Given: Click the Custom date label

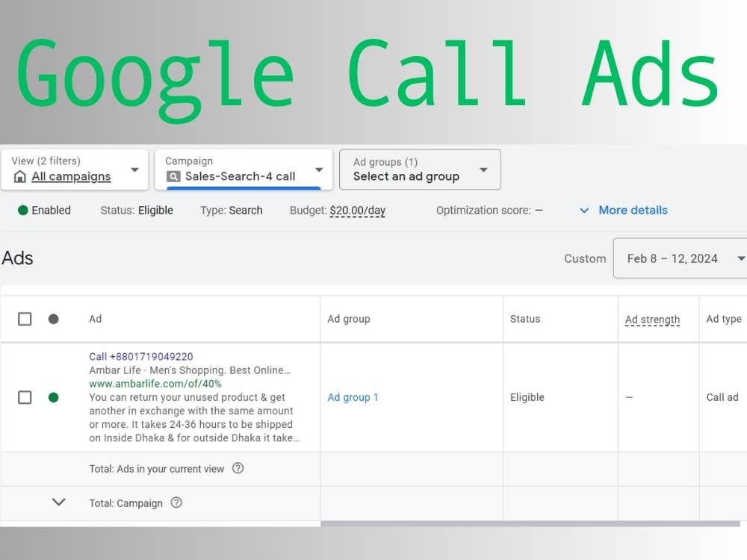Looking at the screenshot, I should pyautogui.click(x=585, y=258).
